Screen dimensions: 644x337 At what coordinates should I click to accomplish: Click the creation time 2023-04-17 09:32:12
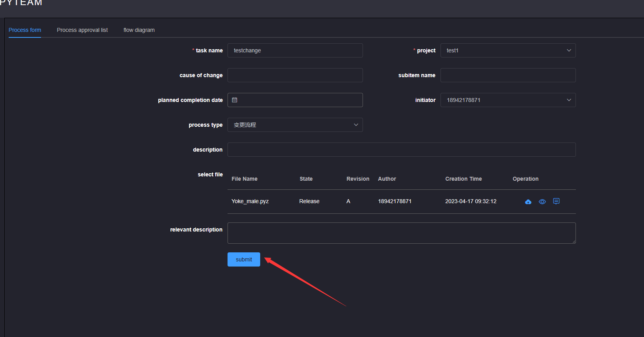471,201
